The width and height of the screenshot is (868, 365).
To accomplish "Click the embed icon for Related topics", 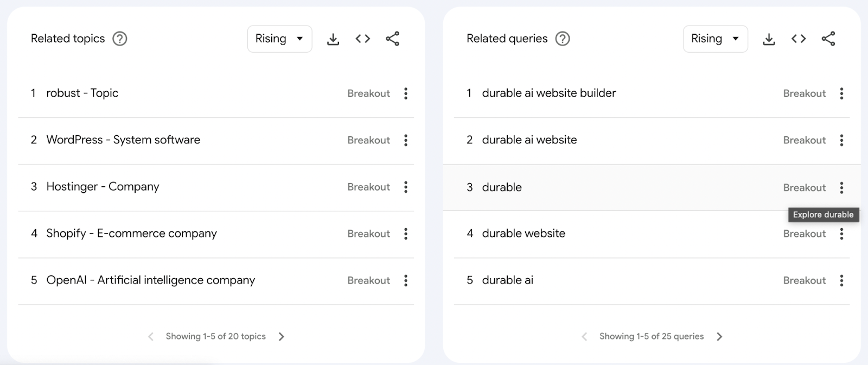I will (362, 39).
